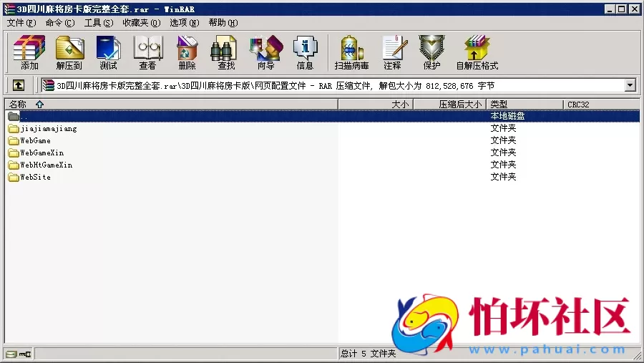
Task: Click the 添加 (Add) toolbar icon
Action: coord(29,52)
